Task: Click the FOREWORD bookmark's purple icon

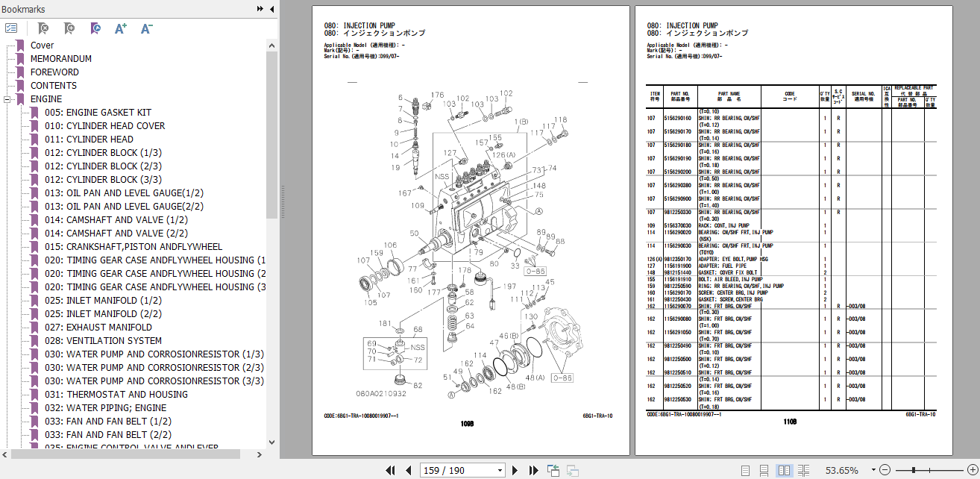Action: 21,72
